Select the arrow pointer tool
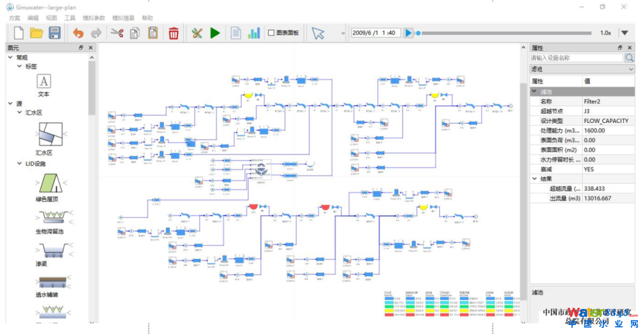Viewport: 644px width, 334px height. click(x=318, y=33)
